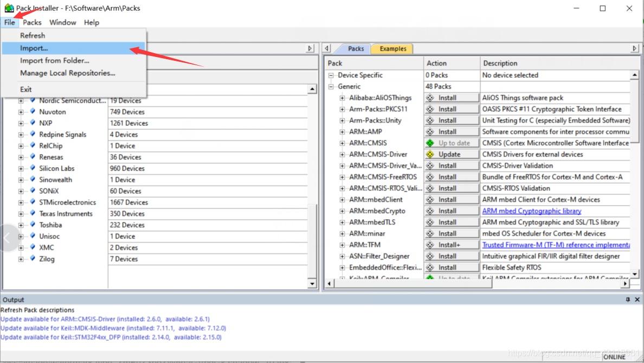Collapse the Device Specific group
The height and width of the screenshot is (363, 644).
pos(331,75)
